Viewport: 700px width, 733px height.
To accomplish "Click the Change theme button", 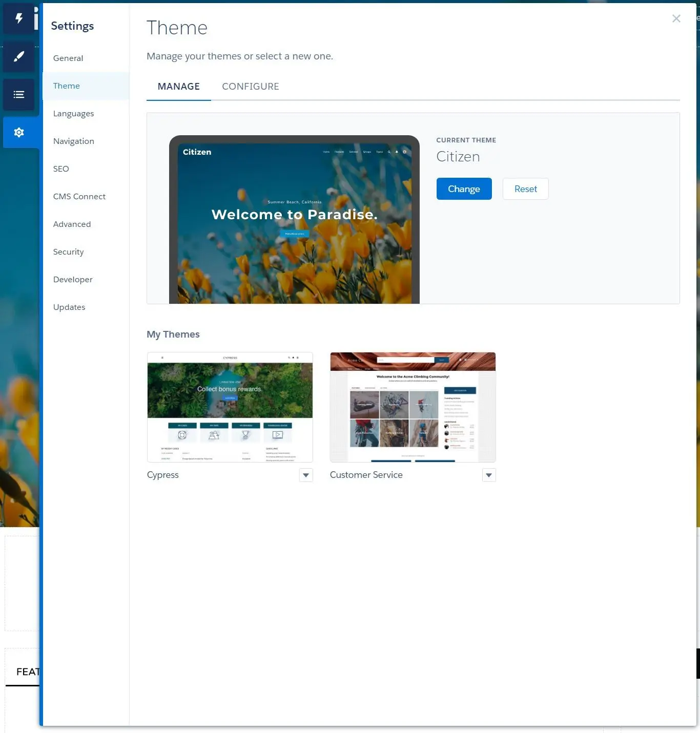I will tap(464, 189).
